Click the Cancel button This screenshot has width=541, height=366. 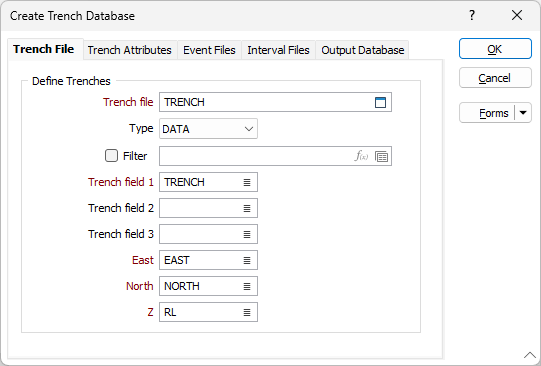(495, 78)
